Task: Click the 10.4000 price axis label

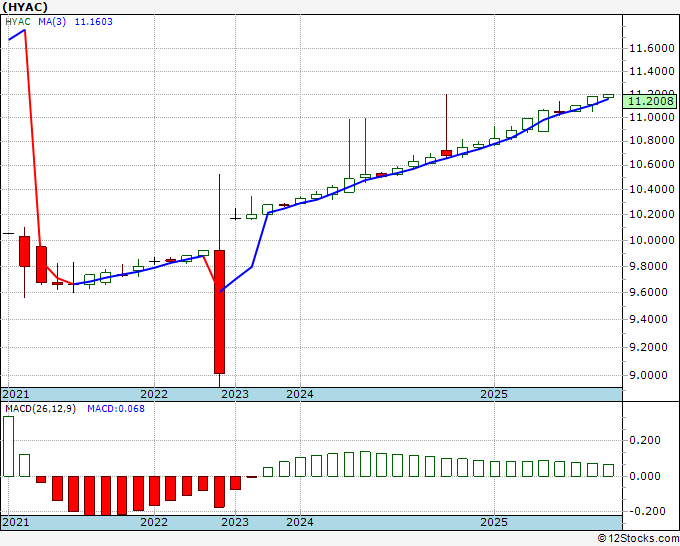Action: tap(652, 189)
